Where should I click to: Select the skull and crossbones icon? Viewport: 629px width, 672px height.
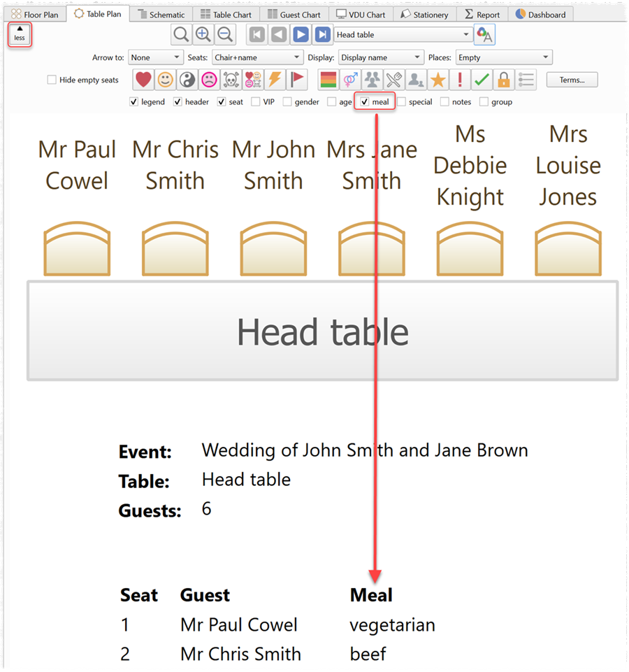point(231,79)
